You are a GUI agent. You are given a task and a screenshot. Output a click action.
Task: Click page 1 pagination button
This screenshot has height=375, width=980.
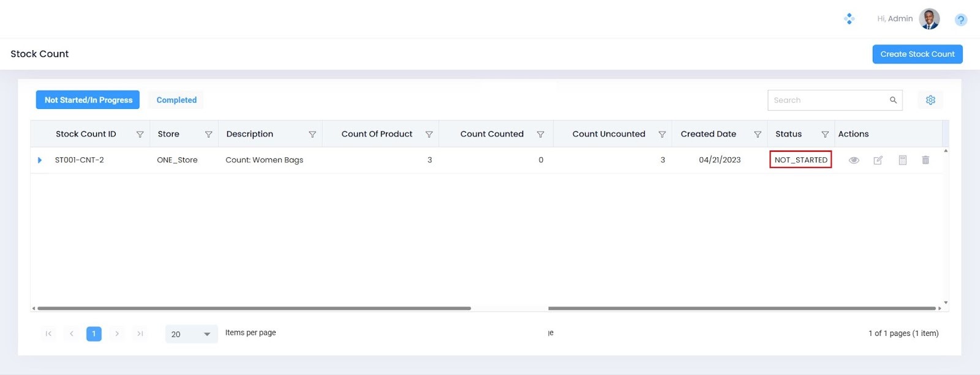coord(94,334)
